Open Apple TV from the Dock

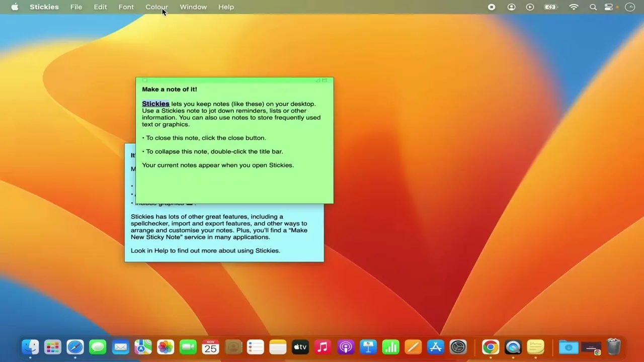pyautogui.click(x=300, y=347)
